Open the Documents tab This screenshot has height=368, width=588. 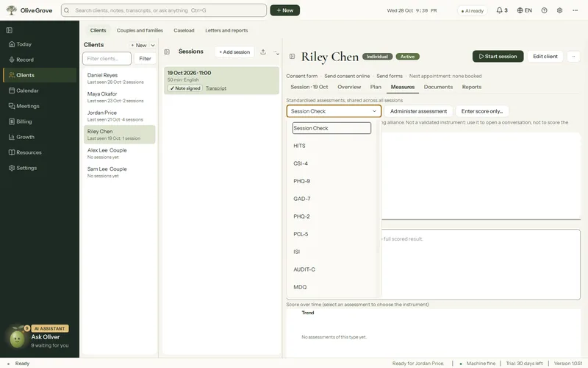pos(438,87)
